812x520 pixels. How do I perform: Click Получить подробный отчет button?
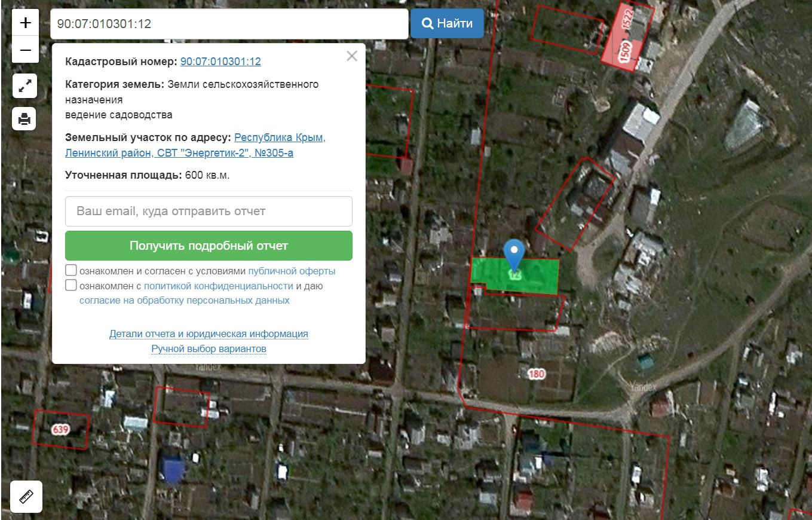(209, 246)
